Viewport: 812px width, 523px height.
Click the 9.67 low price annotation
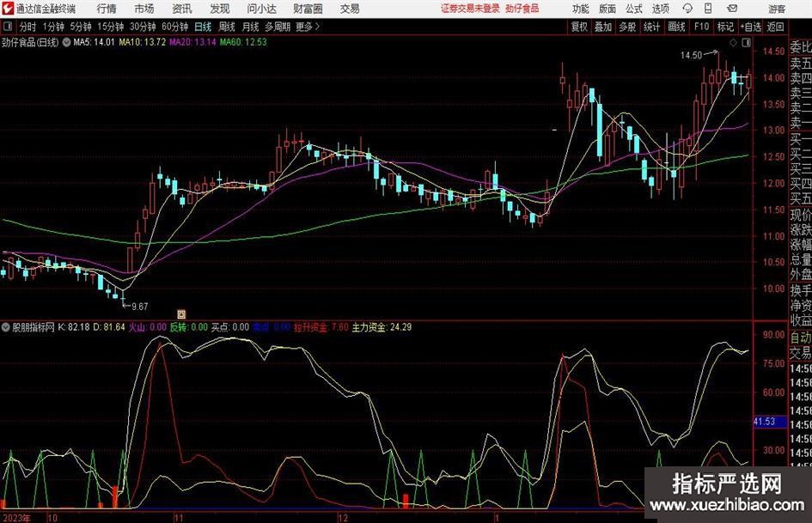pos(140,307)
